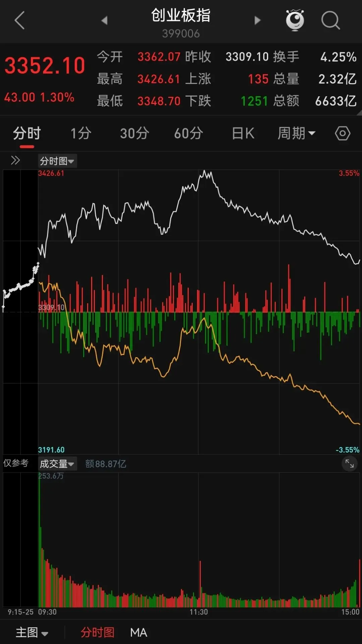Screen dimensions: 362x644
Task: Expand stats panel via corner triangle under 6633亿
Action: pyautogui.click(x=359, y=113)
